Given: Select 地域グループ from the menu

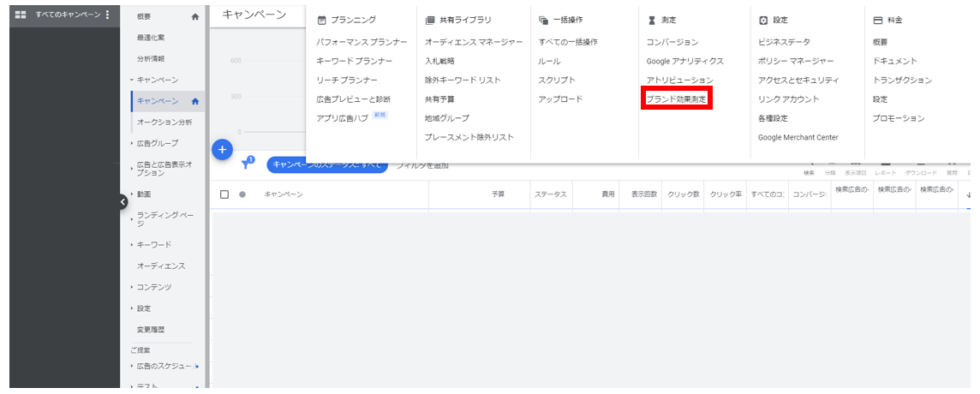Looking at the screenshot, I should point(447,118).
